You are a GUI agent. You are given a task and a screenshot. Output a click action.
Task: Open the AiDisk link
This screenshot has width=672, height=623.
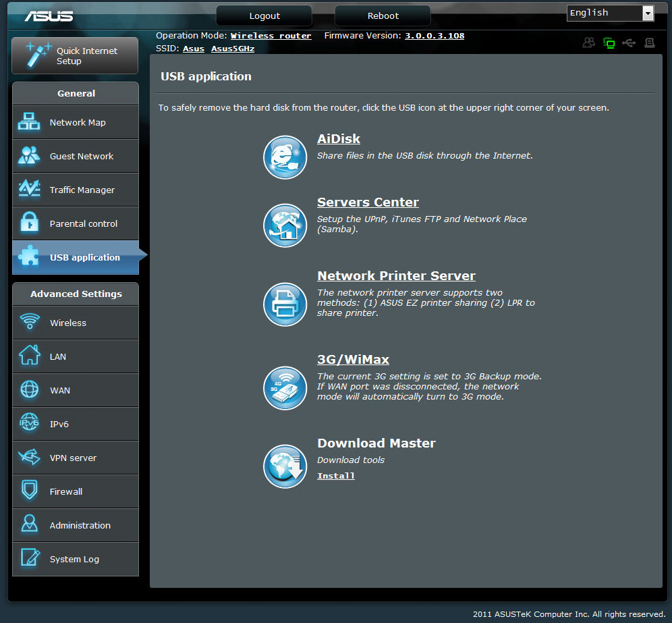[339, 139]
